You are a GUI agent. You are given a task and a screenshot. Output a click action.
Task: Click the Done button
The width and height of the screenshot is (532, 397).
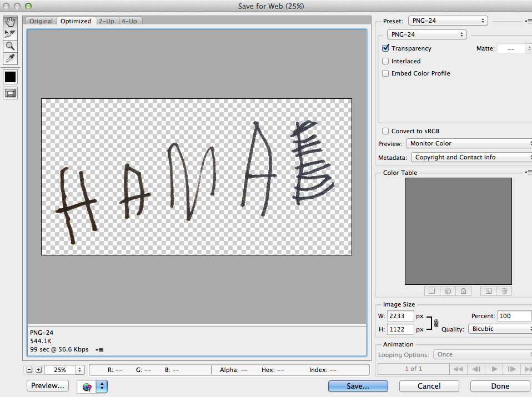tap(500, 386)
